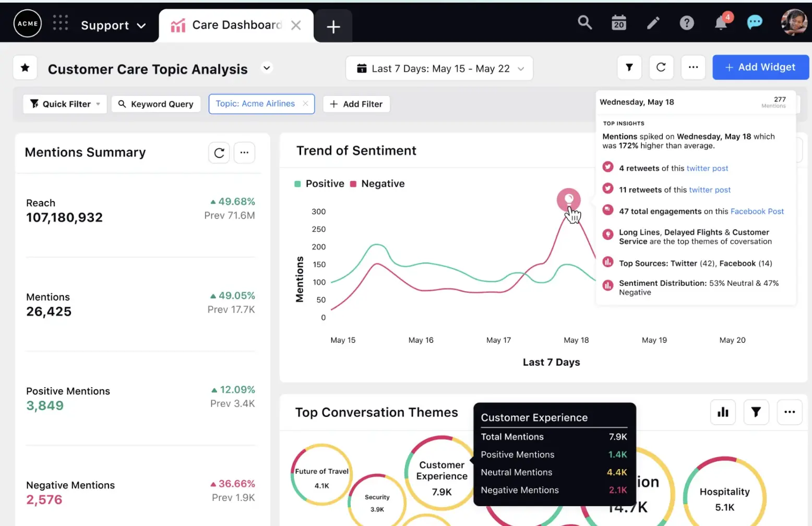
Task: Expand the Quick Filter dropdown
Action: click(x=64, y=104)
